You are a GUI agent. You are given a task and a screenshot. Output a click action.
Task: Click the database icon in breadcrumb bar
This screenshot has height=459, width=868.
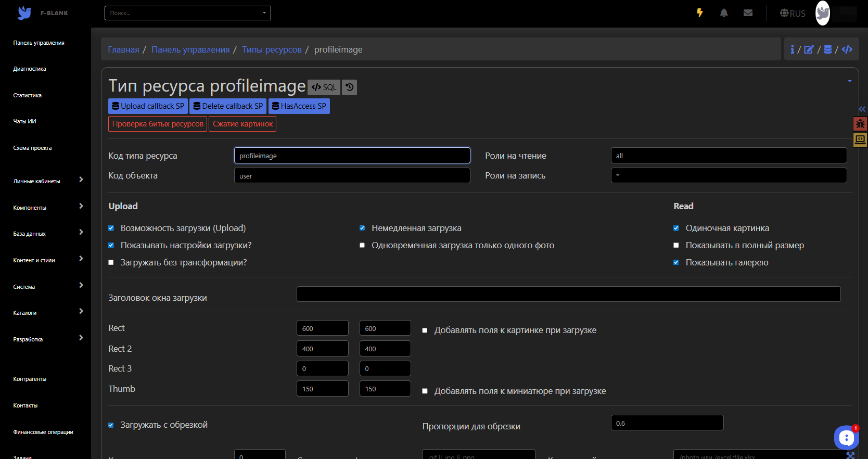(x=827, y=49)
